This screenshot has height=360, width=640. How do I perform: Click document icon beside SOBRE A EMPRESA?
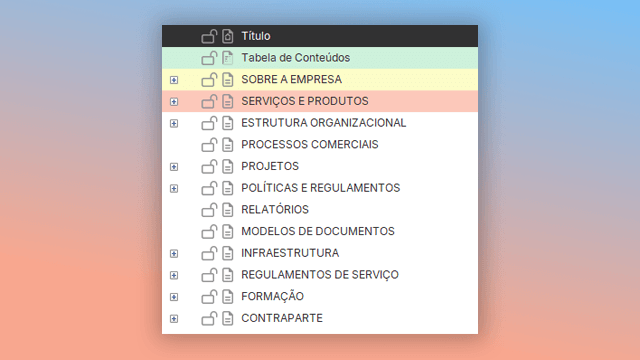point(228,80)
